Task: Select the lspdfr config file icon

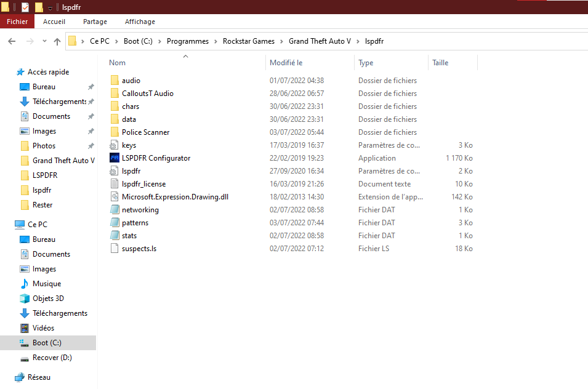Action: pos(114,171)
